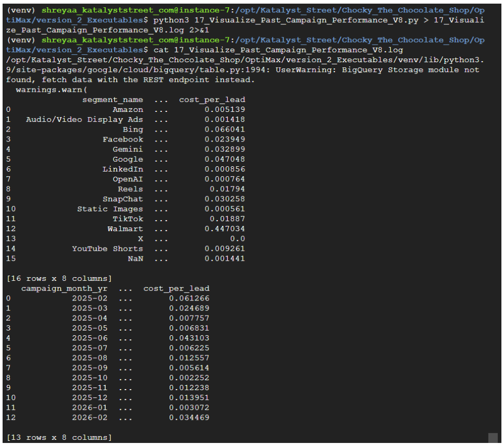Click the month '2026-01'
This screenshot has width=504, height=444.
pyautogui.click(x=90, y=408)
